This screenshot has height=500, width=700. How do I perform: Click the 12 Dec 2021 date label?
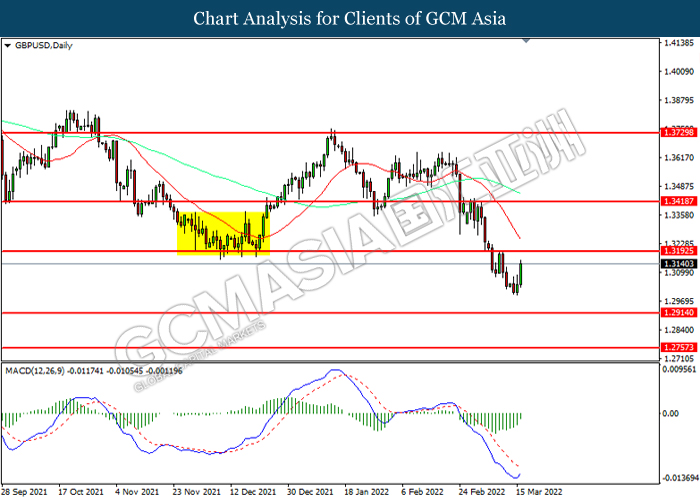pyautogui.click(x=253, y=492)
